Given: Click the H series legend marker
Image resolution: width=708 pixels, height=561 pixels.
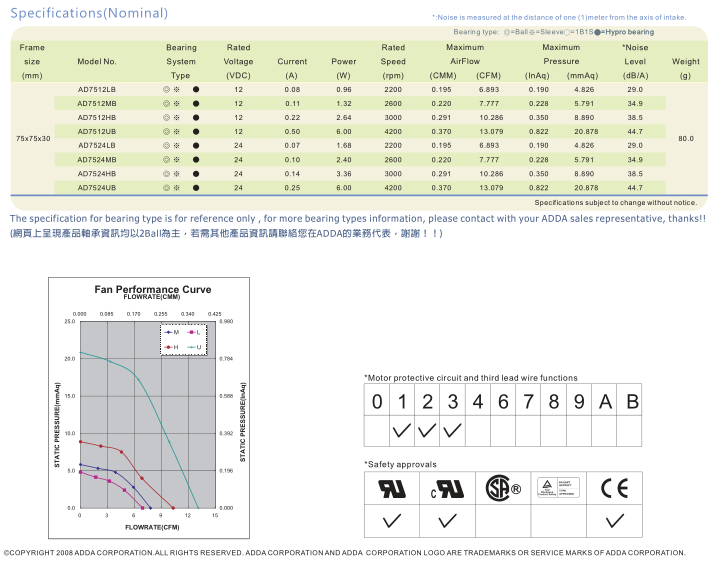Looking at the screenshot, I should tap(168, 347).
